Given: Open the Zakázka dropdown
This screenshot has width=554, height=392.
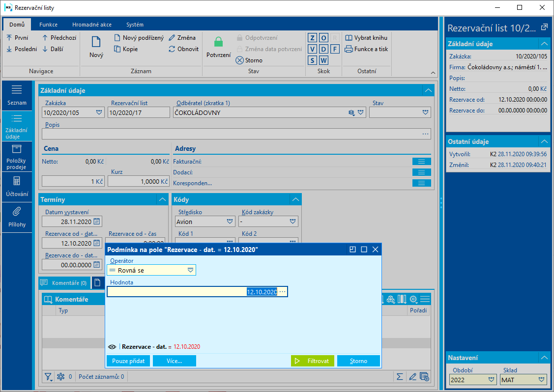Looking at the screenshot, I should [99, 112].
